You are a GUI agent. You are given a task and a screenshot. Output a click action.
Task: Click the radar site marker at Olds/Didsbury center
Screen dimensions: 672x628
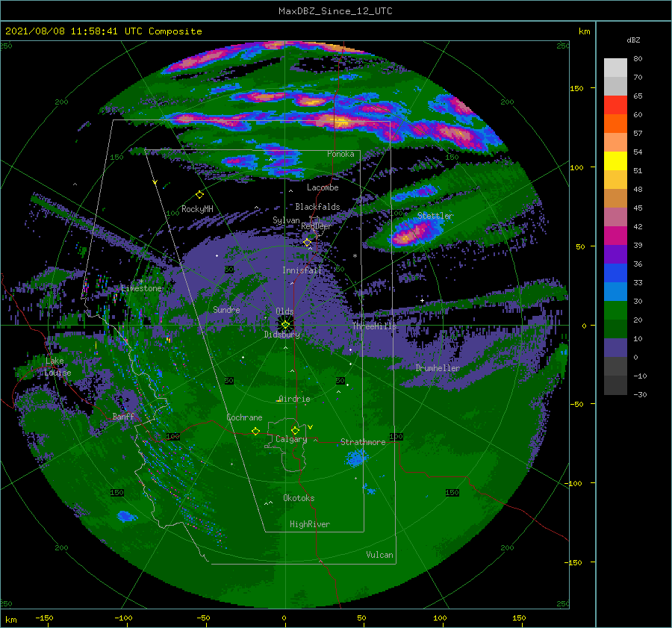coord(285,325)
